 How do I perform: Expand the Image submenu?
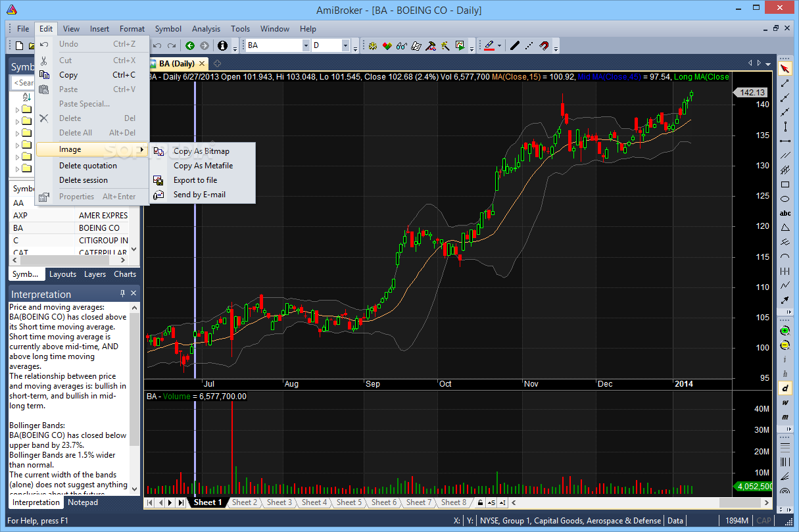[x=93, y=149]
